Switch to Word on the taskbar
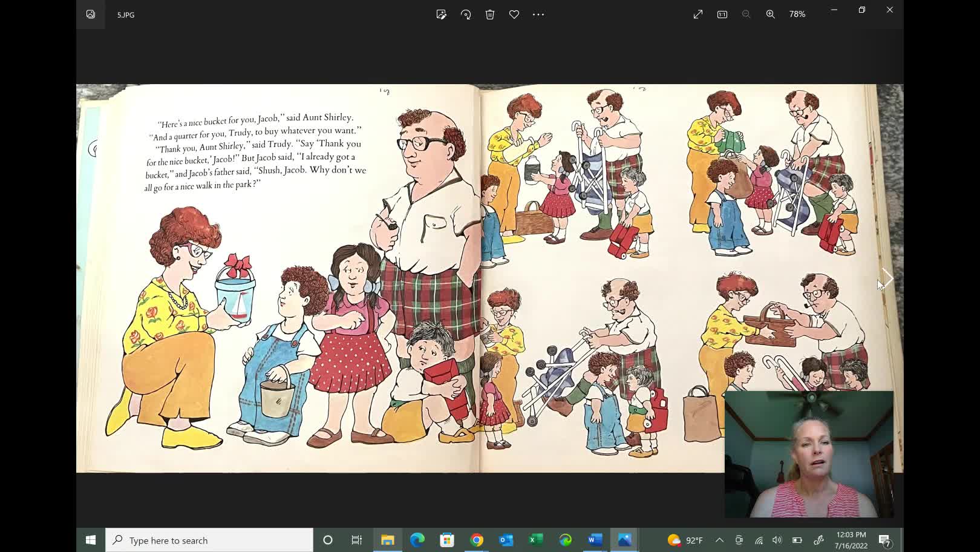The height and width of the screenshot is (552, 980). (x=595, y=540)
